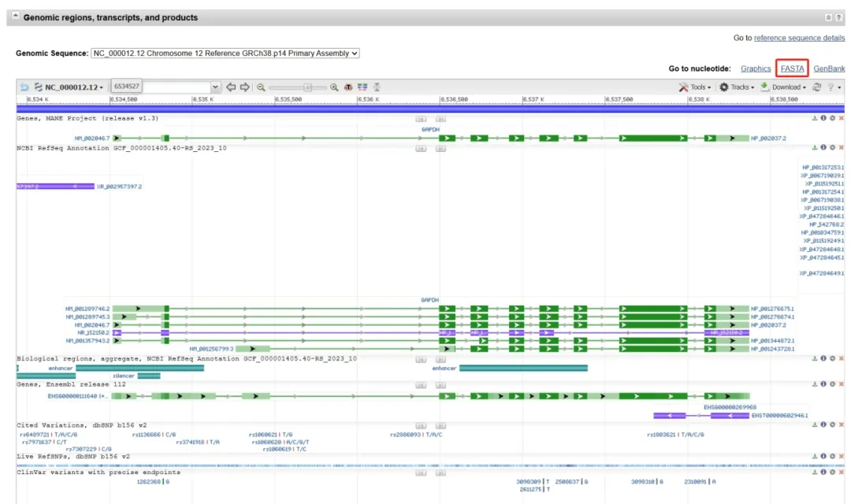Click the zoom slider handle

[308, 87]
